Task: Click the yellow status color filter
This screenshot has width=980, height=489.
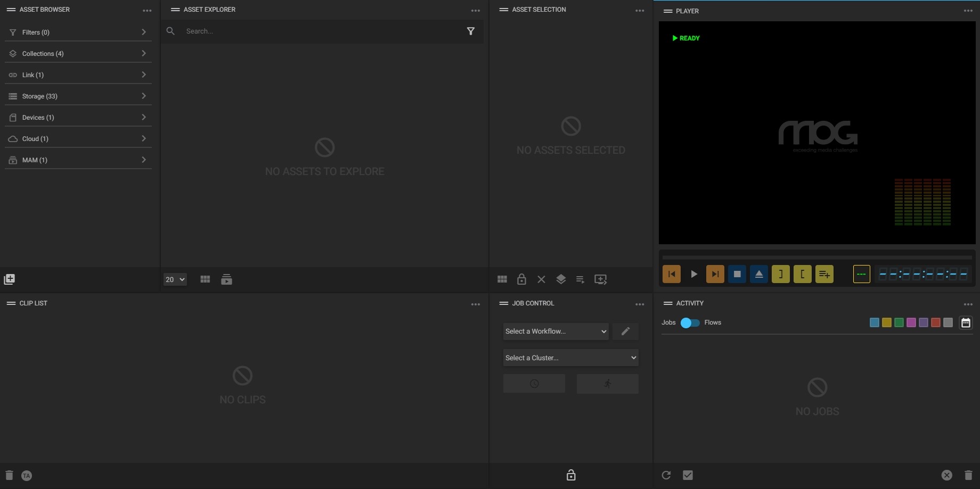Action: [887, 322]
